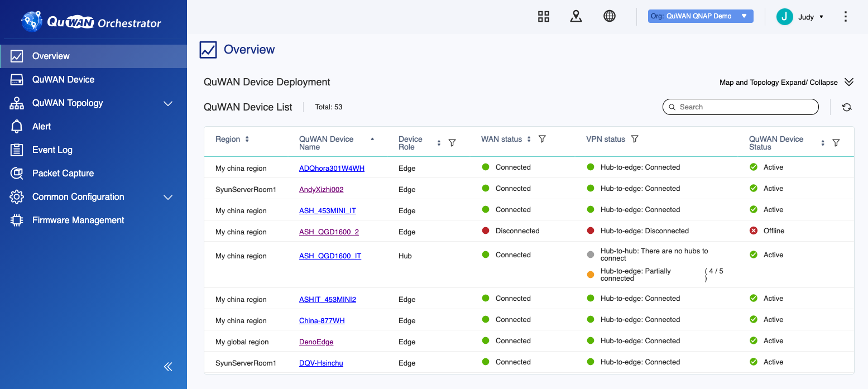Open Alert in the sidebar

[x=94, y=127]
